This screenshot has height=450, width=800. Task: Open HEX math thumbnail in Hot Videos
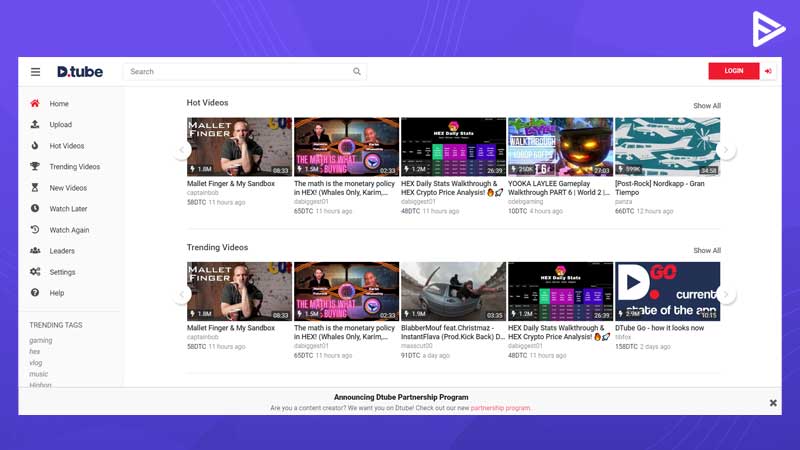tap(346, 147)
